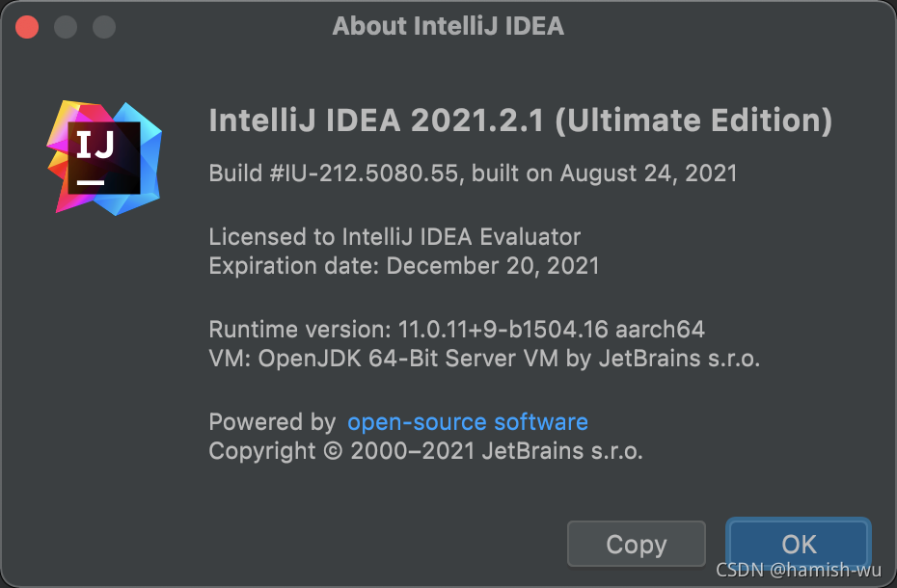Viewport: 897px width, 588px height.
Task: Click the About IntelliJ IDEA title bar text
Action: pos(448,26)
